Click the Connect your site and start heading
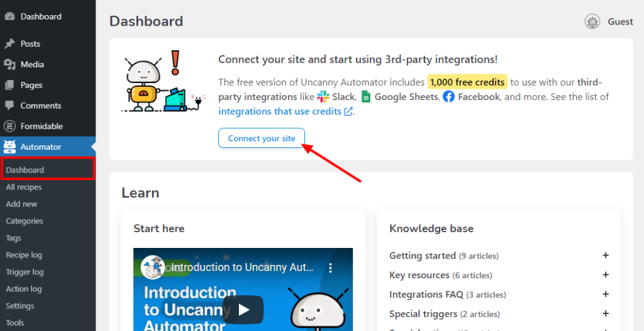Viewport: 644px width, 331px height. click(358, 60)
